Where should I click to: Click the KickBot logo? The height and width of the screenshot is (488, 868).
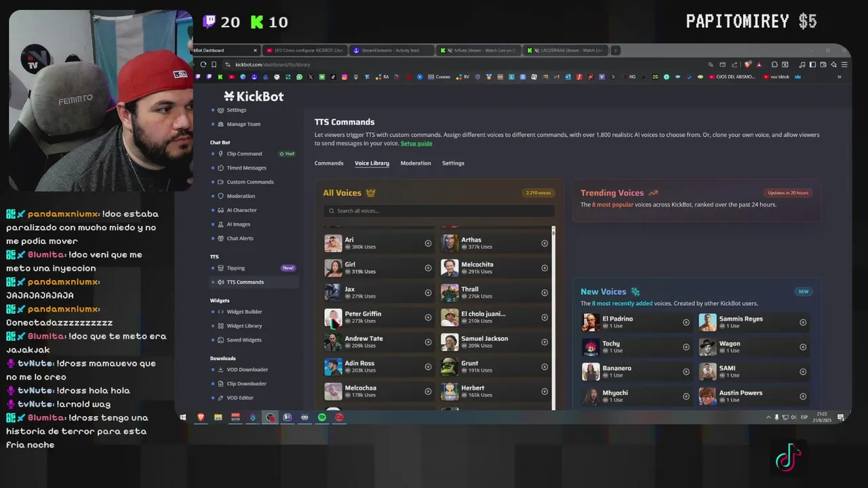(x=254, y=96)
